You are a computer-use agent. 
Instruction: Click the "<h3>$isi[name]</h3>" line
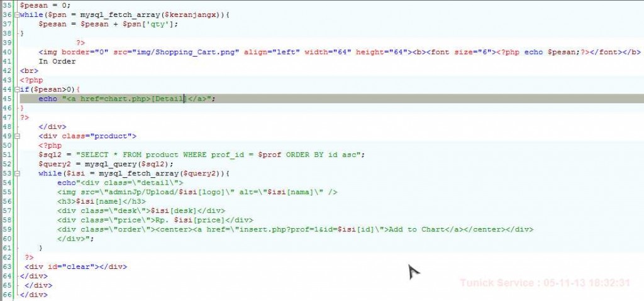point(101,201)
